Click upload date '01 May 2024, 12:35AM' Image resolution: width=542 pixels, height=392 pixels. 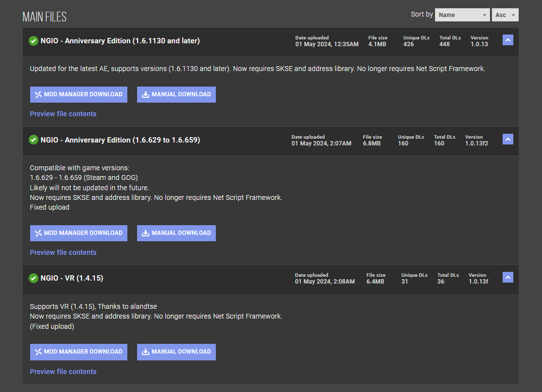(x=327, y=44)
